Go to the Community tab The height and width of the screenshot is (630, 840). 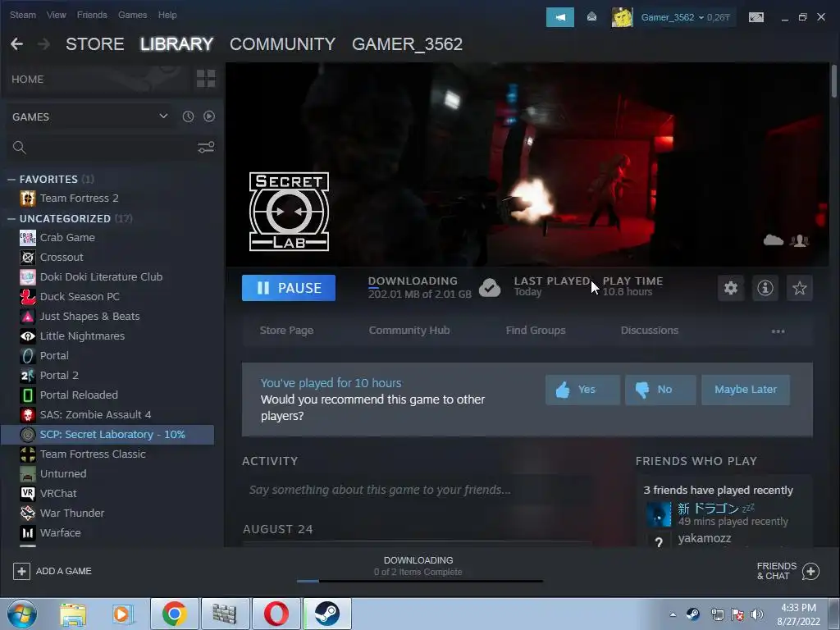tap(282, 44)
